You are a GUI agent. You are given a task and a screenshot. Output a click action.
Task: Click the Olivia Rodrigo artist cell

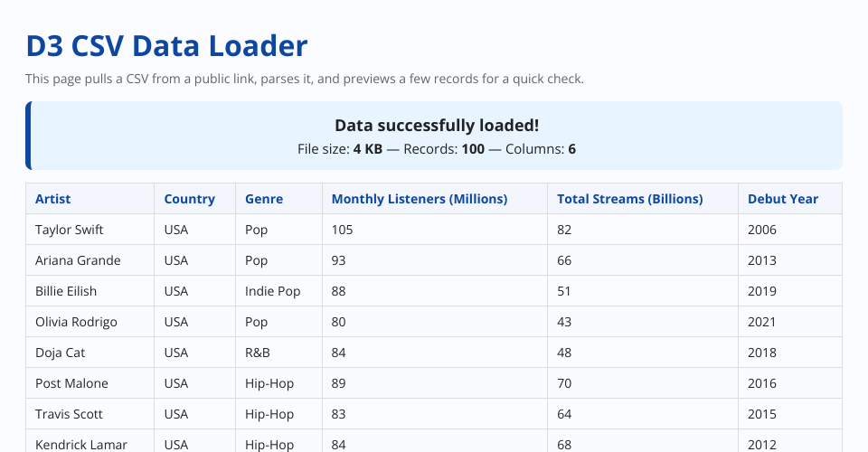76,322
